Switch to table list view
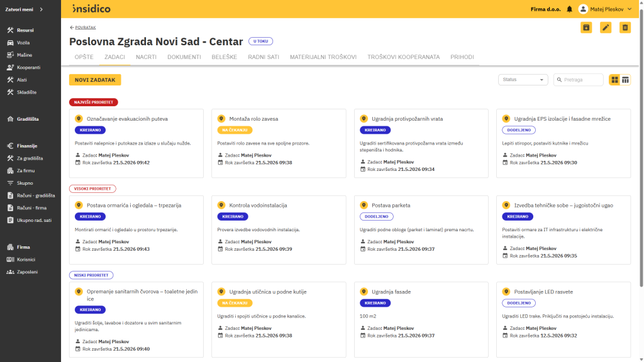The image size is (644, 362). (x=625, y=80)
